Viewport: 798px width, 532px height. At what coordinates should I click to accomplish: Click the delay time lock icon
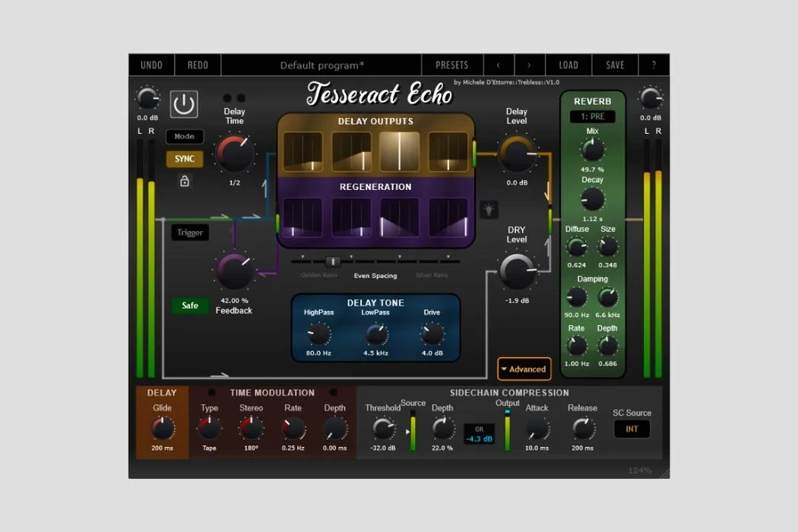[184, 181]
